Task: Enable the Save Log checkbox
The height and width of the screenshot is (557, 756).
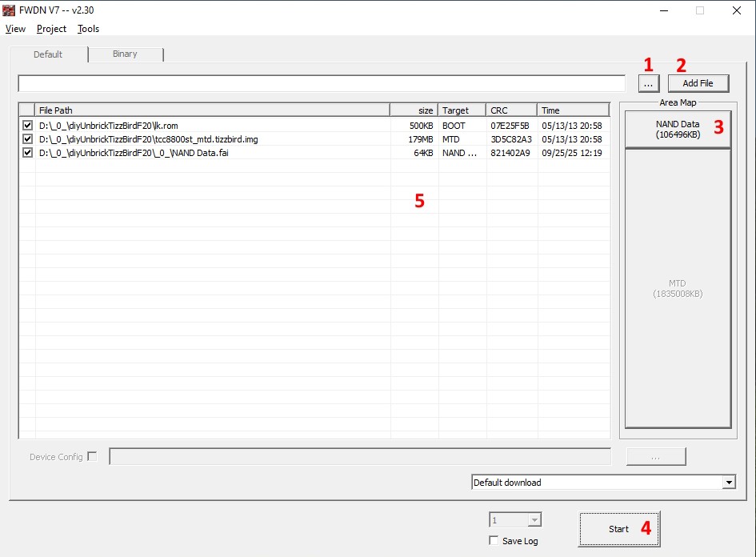Action: (494, 541)
